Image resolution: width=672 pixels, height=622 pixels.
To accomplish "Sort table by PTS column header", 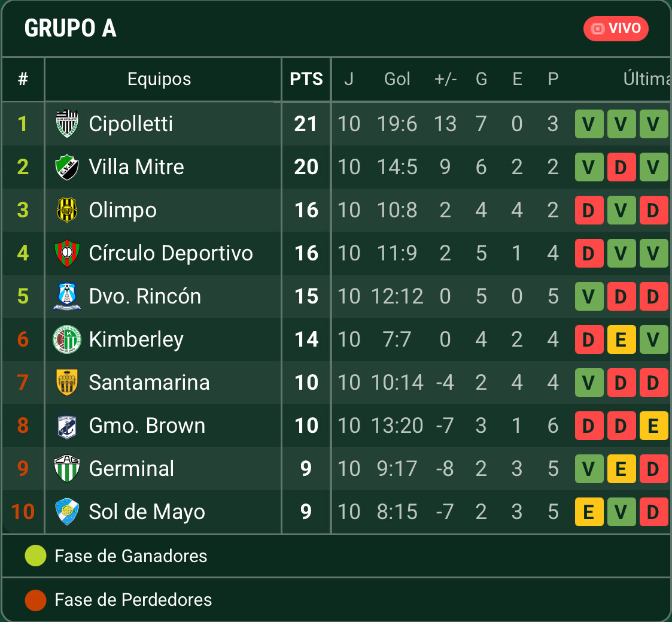I will click(x=306, y=79).
